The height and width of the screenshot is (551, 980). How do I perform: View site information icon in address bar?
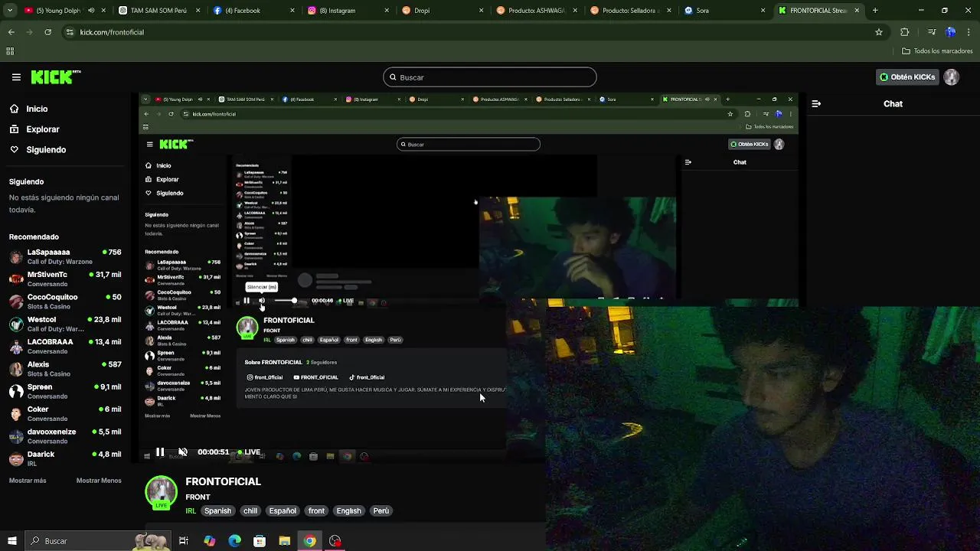70,32
